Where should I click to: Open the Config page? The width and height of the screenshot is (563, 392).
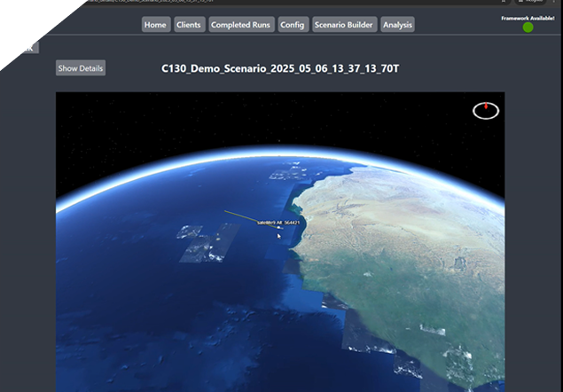coord(292,25)
